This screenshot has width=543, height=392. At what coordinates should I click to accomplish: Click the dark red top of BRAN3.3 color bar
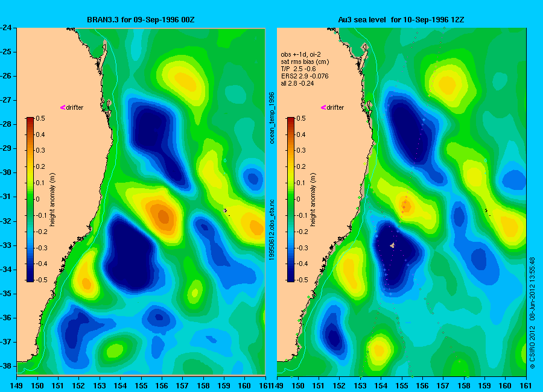[x=30, y=120]
